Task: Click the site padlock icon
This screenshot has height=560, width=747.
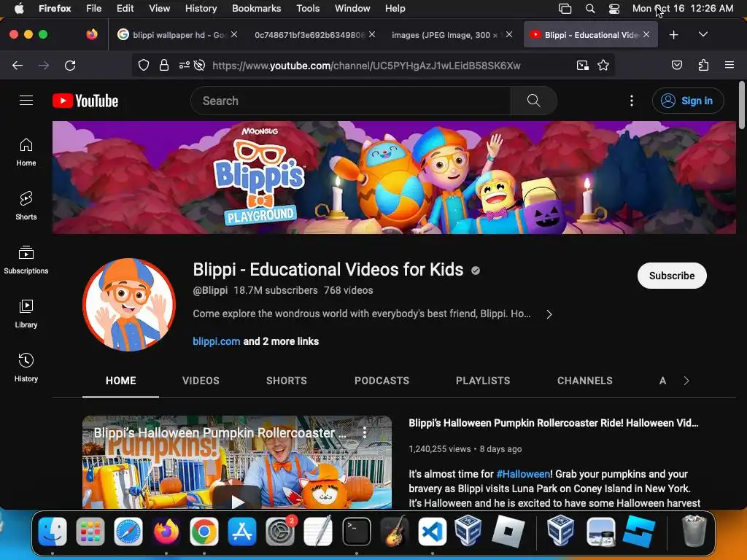Action: 164,65
